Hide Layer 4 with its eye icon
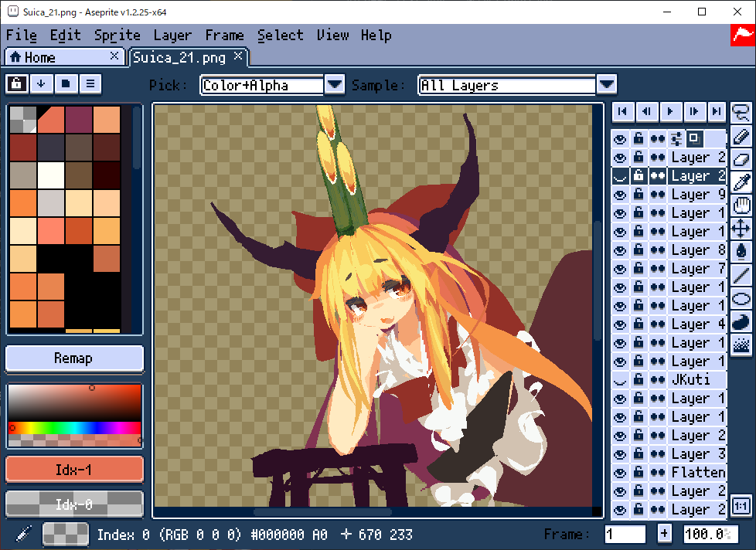The image size is (756, 550). [620, 324]
